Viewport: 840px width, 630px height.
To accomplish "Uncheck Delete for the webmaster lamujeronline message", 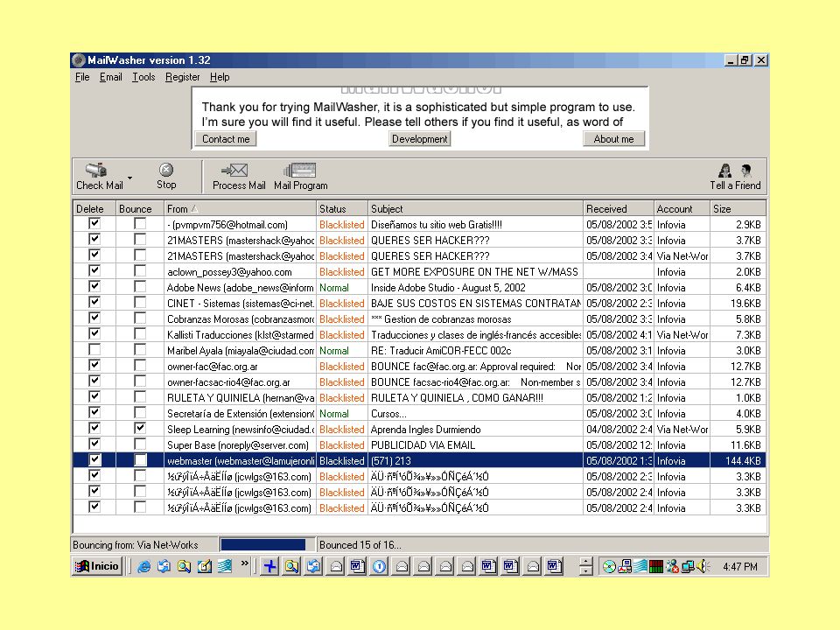I will coord(94,459).
